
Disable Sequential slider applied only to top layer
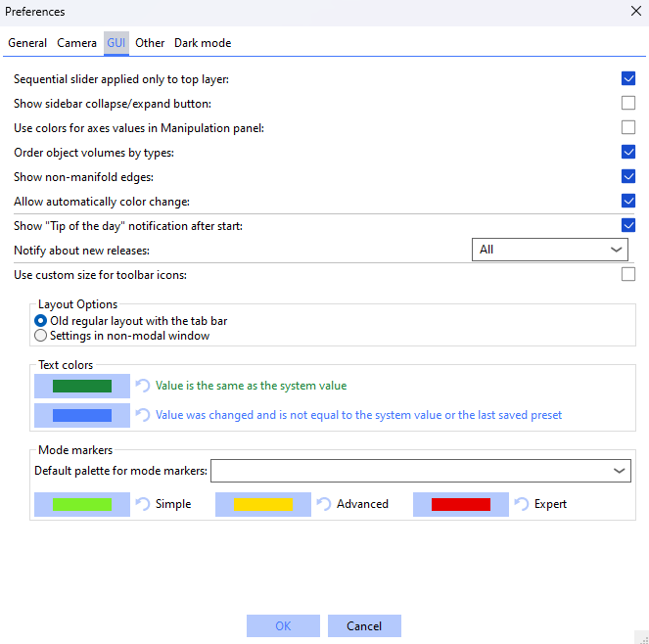tap(628, 78)
